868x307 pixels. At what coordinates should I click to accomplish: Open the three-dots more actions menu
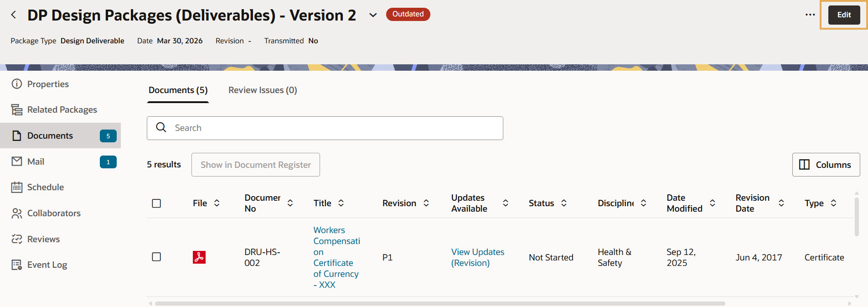[x=810, y=15]
